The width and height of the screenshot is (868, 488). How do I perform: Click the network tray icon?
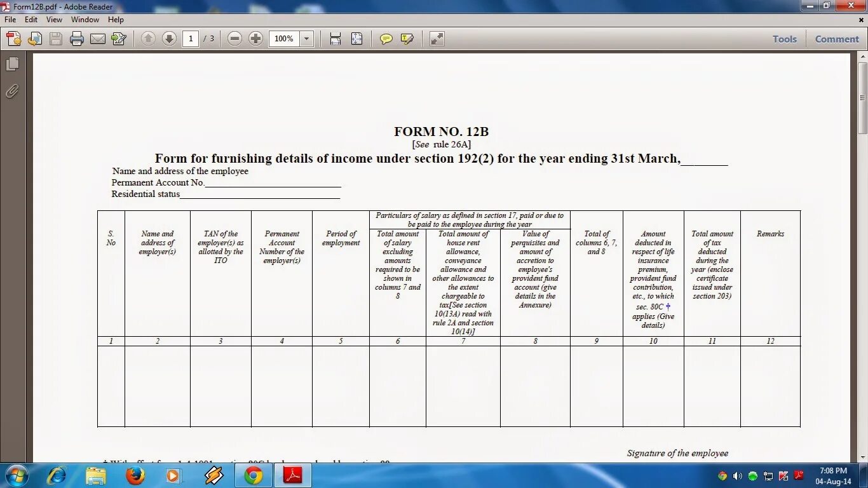[768, 476]
